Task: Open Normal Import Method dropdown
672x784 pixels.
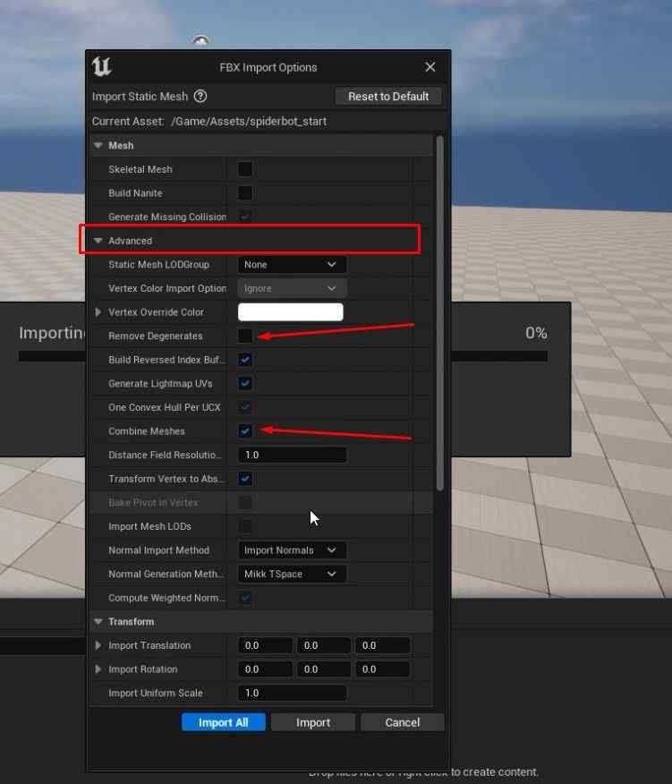Action: pyautogui.click(x=292, y=550)
